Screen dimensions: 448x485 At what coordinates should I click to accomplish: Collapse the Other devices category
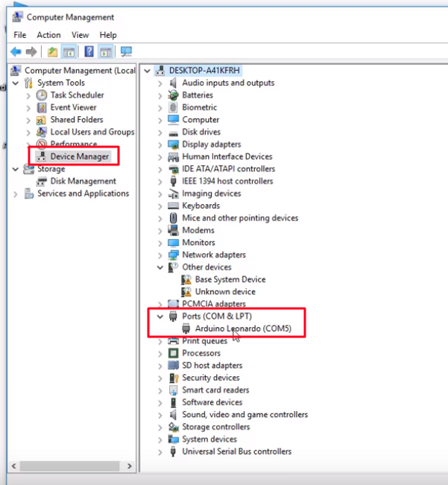tap(160, 267)
